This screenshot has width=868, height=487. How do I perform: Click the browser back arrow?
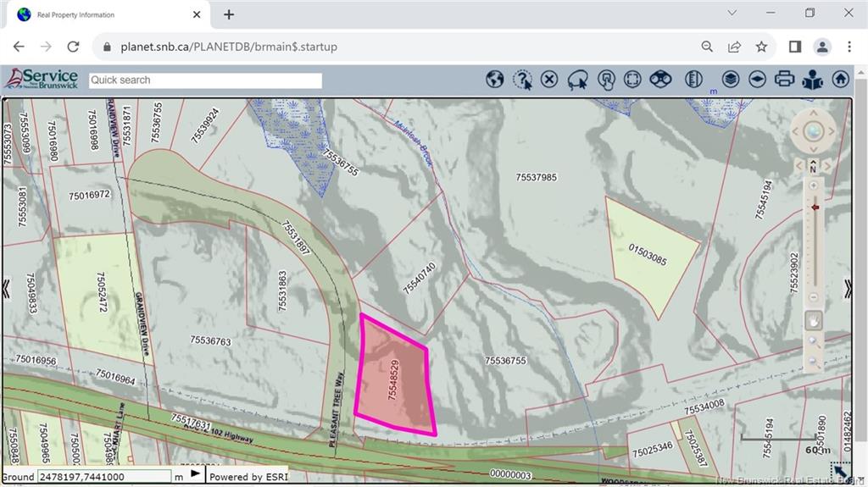(19, 47)
